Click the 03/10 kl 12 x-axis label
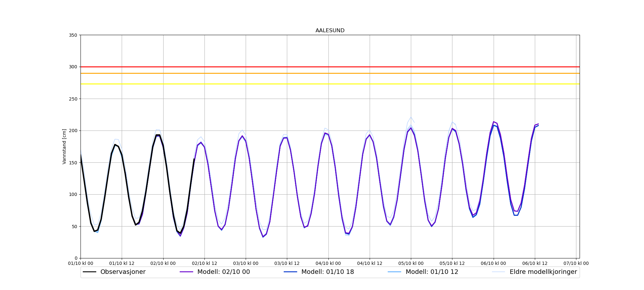The image size is (644, 290). click(287, 264)
